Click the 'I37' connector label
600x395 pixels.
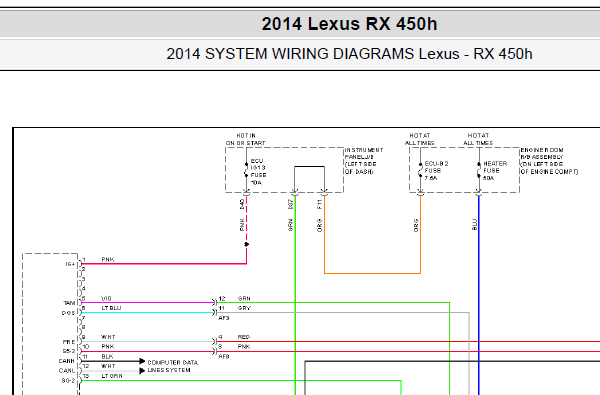pyautogui.click(x=290, y=204)
